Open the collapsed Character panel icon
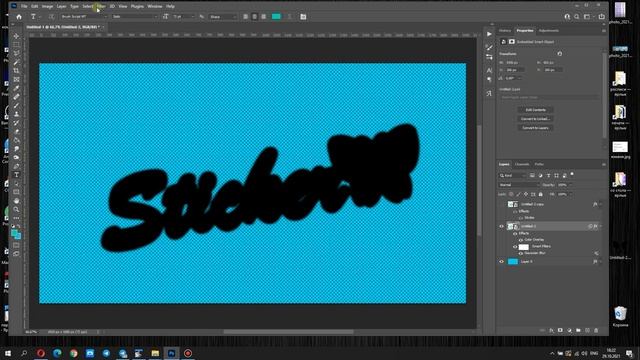Image resolution: width=640 pixels, height=360 pixels. click(x=489, y=70)
